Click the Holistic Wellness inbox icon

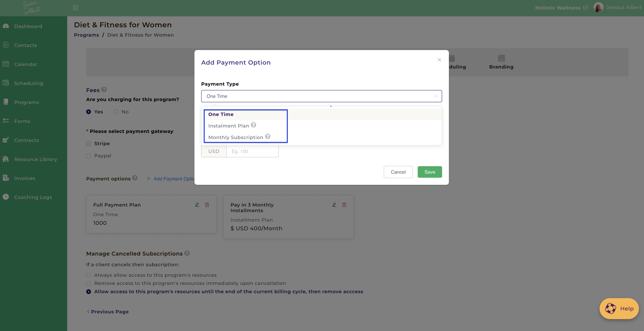tap(585, 8)
